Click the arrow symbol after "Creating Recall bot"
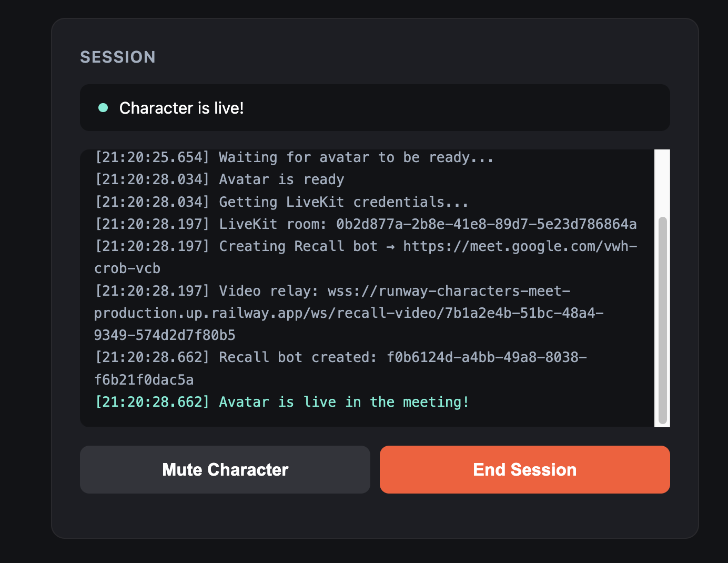Screen dimensions: 728x563 390,246
